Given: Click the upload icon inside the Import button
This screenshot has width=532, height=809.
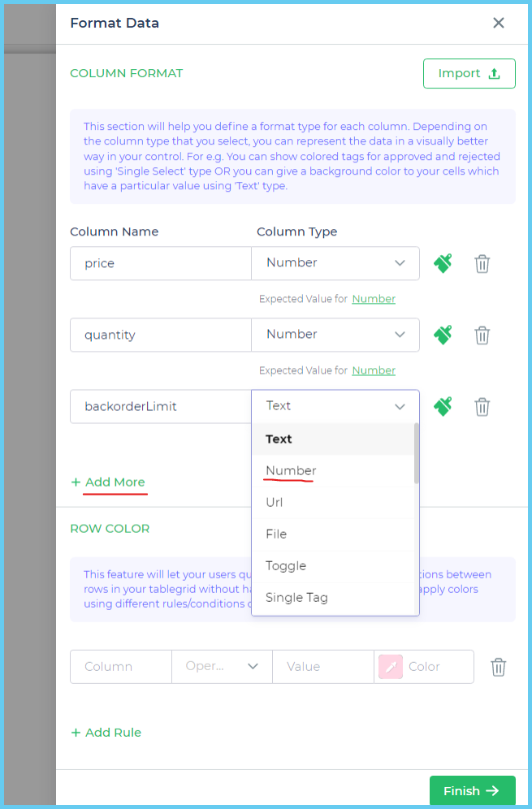Looking at the screenshot, I should pyautogui.click(x=493, y=72).
